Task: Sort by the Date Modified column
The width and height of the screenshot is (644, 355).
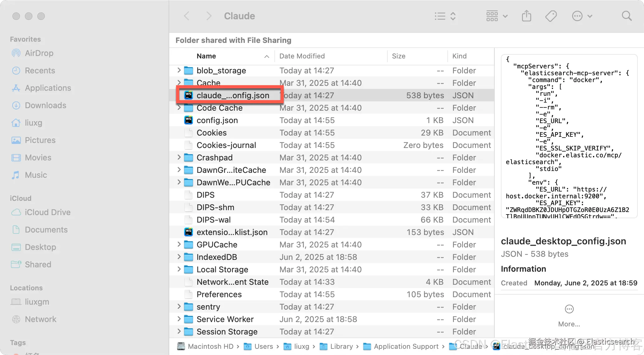Action: (x=302, y=56)
